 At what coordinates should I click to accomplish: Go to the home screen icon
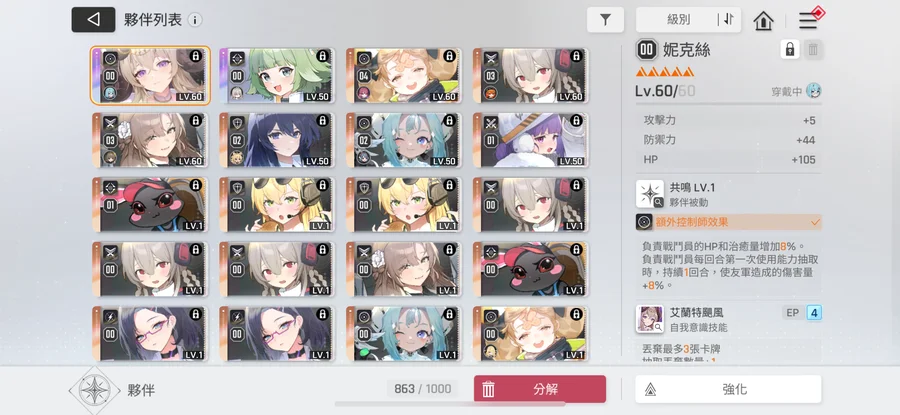pyautogui.click(x=763, y=21)
